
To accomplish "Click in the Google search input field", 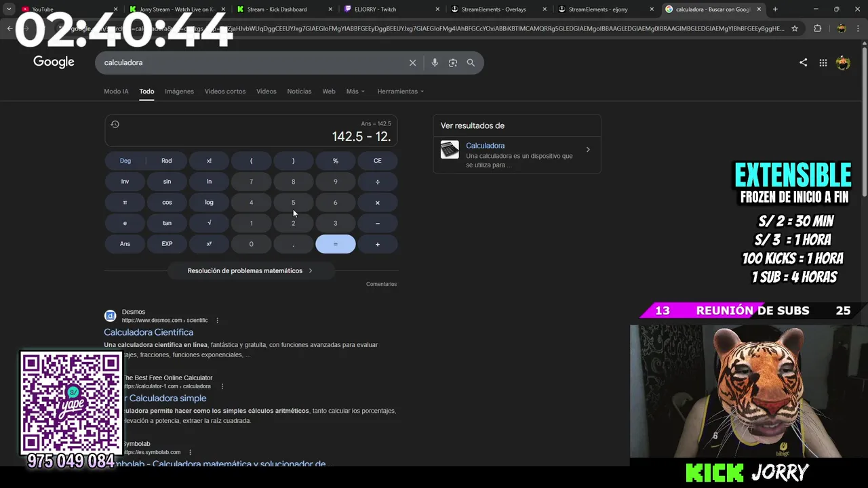I will pyautogui.click(x=251, y=62).
